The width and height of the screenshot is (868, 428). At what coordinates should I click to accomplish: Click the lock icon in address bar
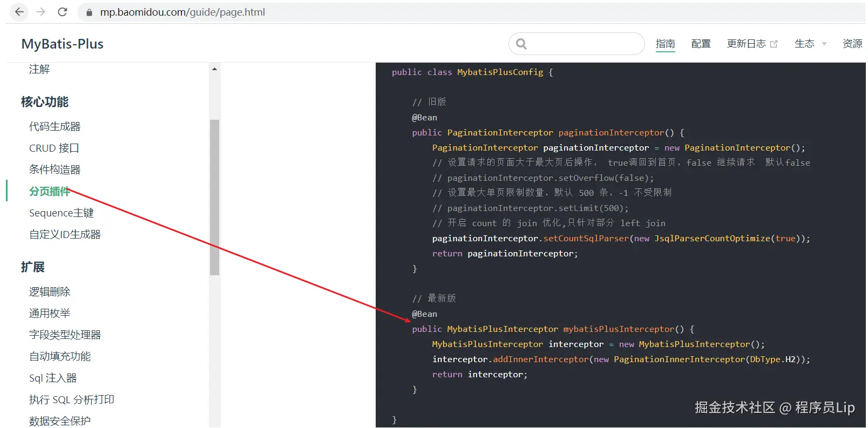pos(89,12)
